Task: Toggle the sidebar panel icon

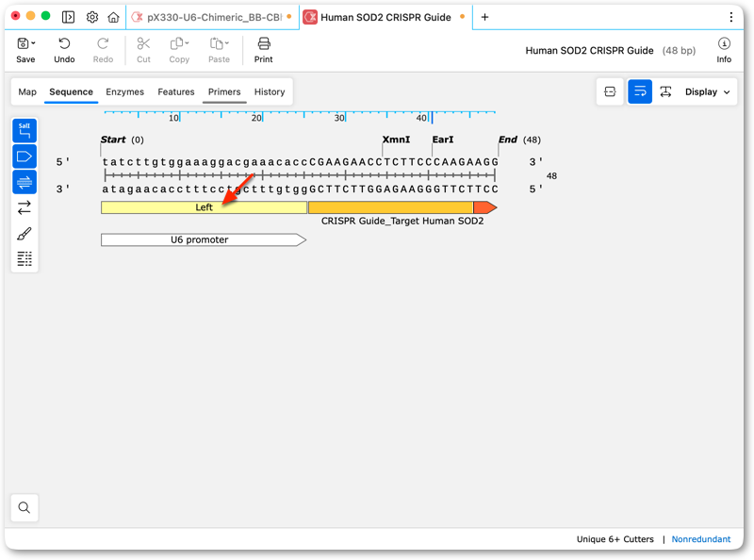Action: [x=68, y=17]
